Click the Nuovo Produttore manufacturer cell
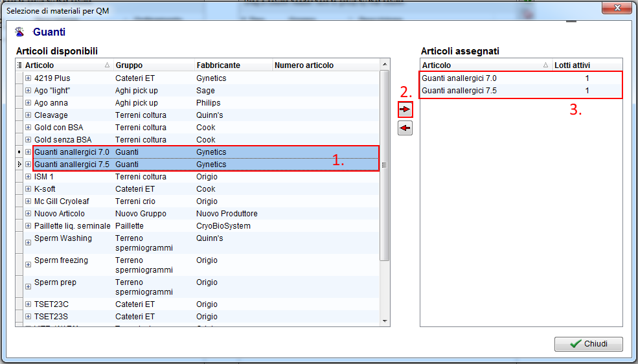 tap(227, 214)
